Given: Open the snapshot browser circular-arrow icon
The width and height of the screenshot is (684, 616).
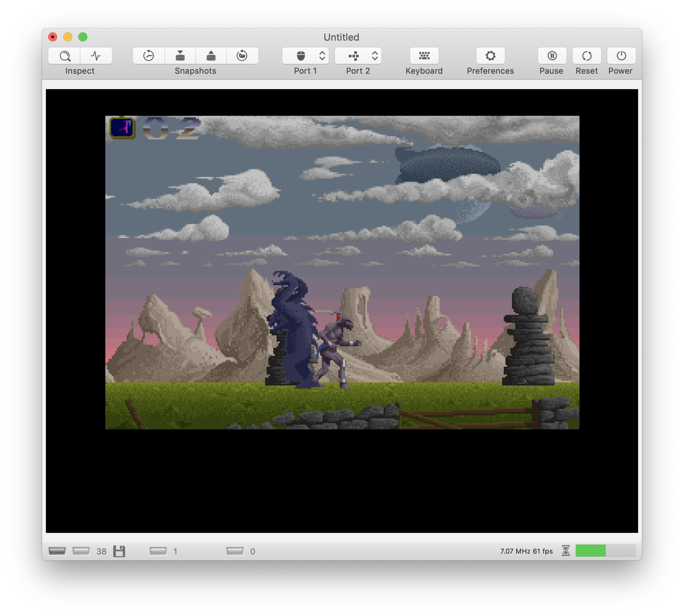Looking at the screenshot, I should pyautogui.click(x=242, y=56).
